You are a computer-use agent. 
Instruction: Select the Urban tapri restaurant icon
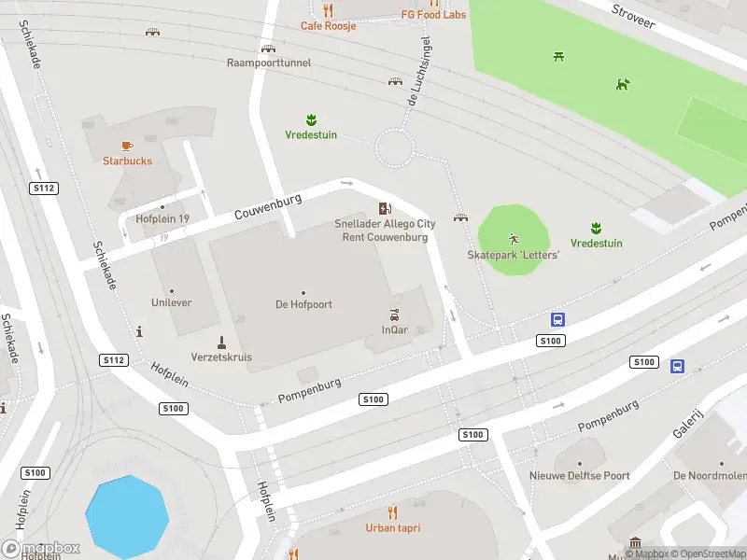(392, 512)
